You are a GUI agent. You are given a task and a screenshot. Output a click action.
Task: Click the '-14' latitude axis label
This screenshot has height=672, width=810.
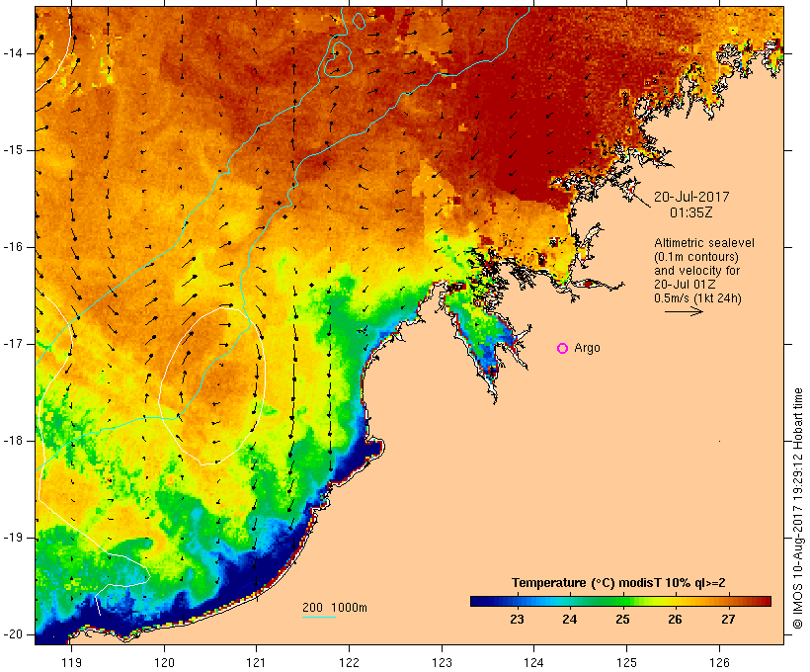click(13, 53)
